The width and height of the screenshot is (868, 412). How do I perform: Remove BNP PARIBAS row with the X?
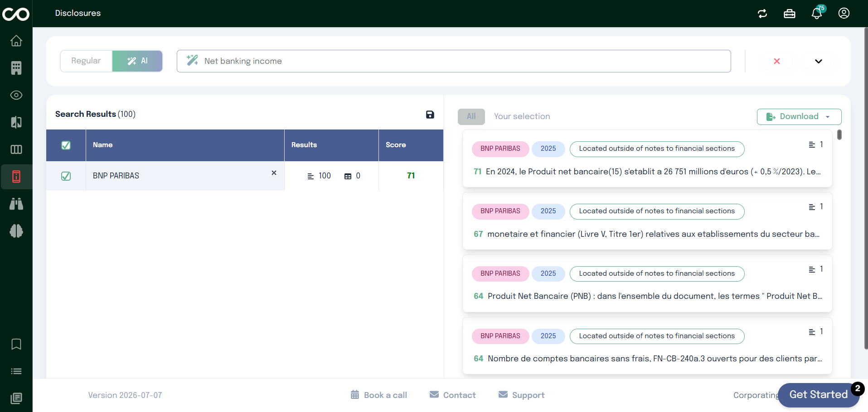(x=274, y=173)
